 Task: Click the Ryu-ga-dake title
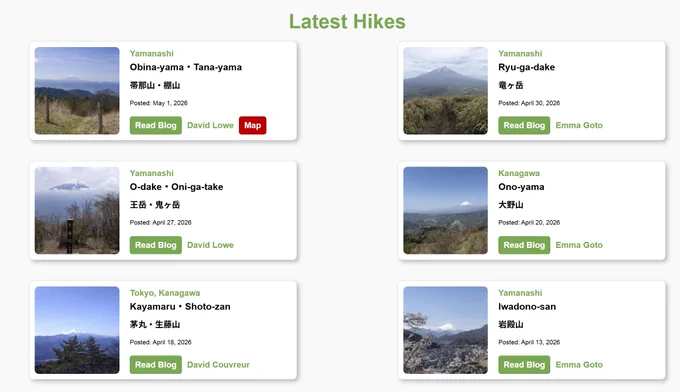526,67
